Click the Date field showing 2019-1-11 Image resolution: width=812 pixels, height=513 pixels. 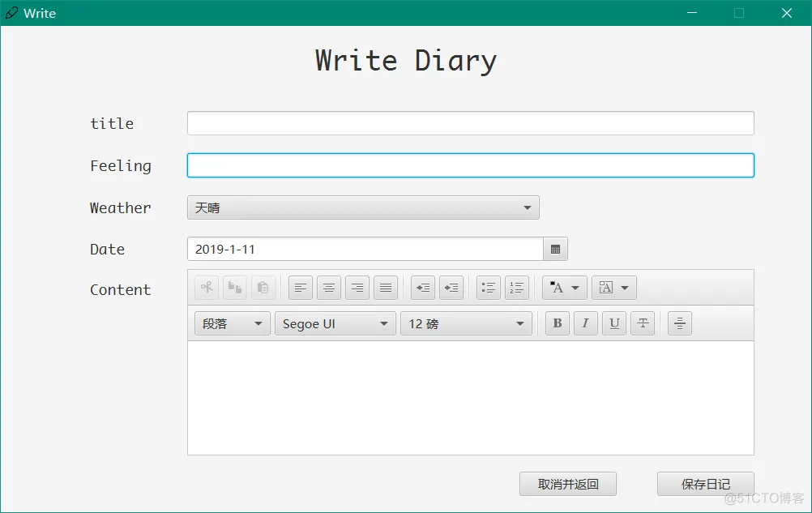click(365, 249)
